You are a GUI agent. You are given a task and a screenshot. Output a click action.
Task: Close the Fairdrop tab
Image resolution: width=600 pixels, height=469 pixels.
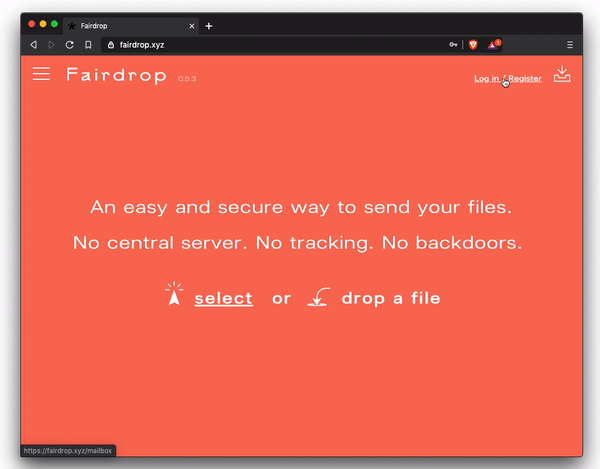click(192, 26)
